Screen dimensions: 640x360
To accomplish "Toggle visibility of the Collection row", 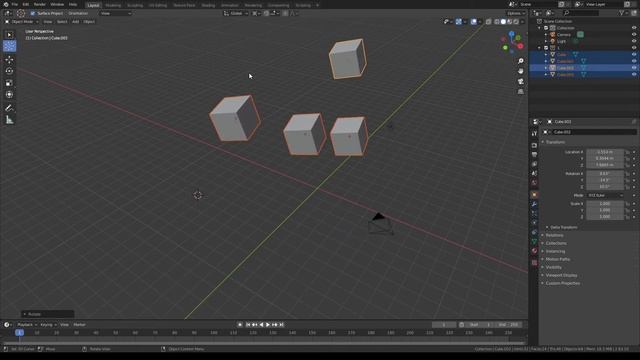I will 634,28.
